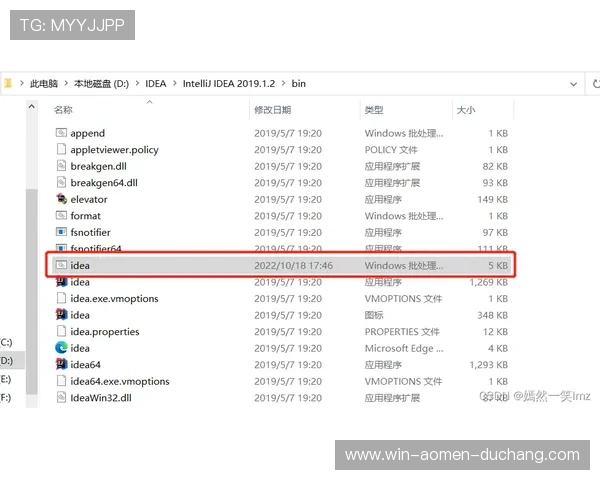The height and width of the screenshot is (480, 600).
Task: Sort files by the 类型 column
Action: [374, 110]
